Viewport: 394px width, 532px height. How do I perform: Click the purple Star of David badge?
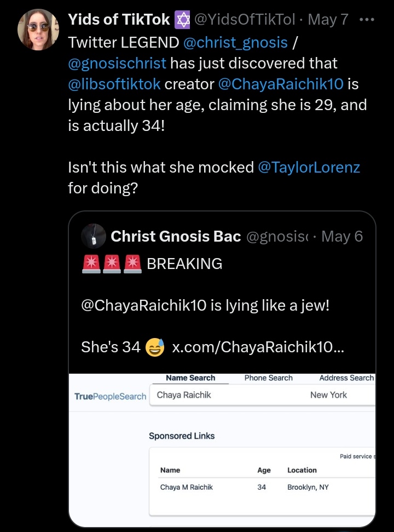(x=182, y=20)
